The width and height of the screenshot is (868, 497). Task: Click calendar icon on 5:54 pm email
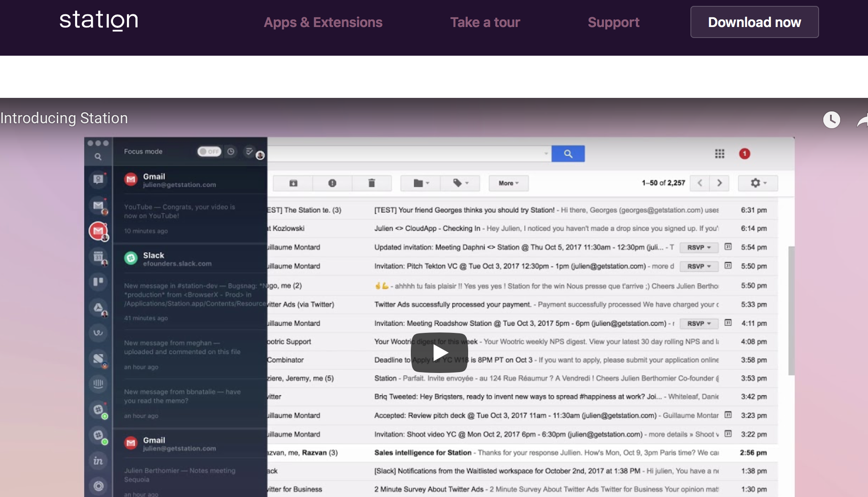pyautogui.click(x=728, y=247)
